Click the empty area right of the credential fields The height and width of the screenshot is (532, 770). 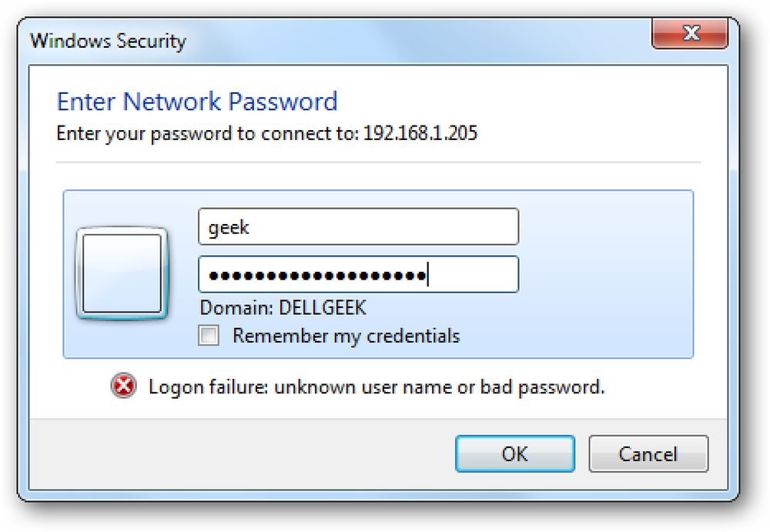(x=605, y=274)
